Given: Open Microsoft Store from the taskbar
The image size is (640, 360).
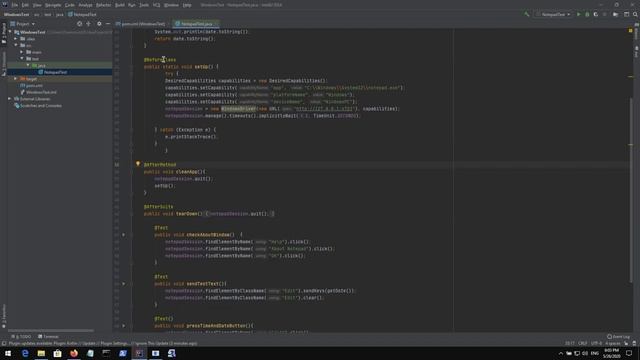Looking at the screenshot, I should point(58,353).
